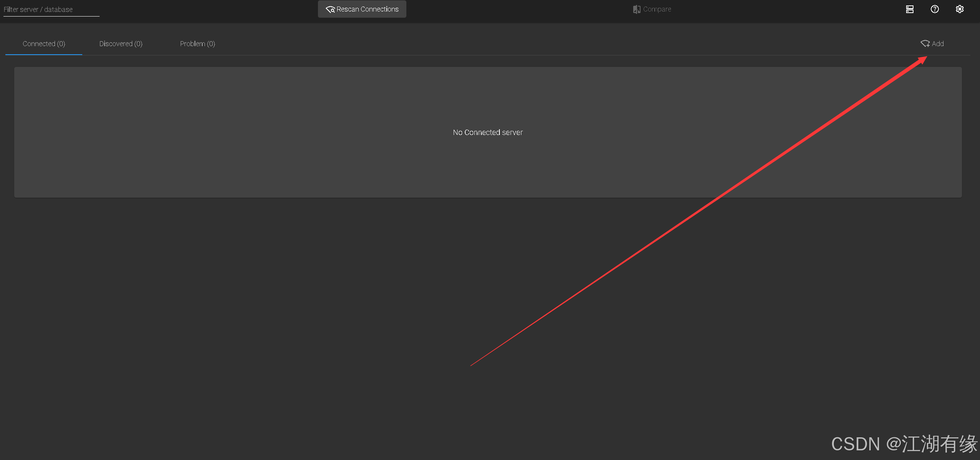980x460 pixels.
Task: Switch to the Connected (0) tab
Action: pos(44,44)
